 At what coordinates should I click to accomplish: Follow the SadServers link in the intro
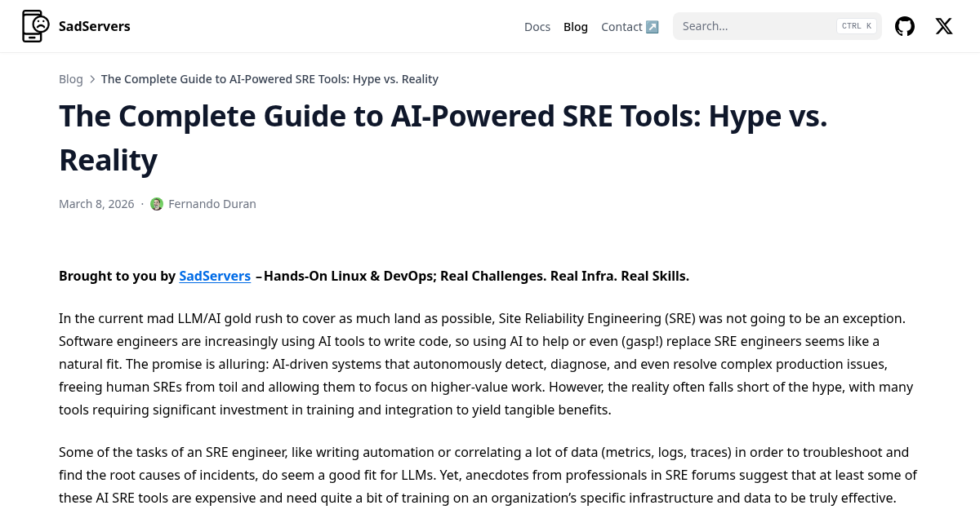[215, 276]
